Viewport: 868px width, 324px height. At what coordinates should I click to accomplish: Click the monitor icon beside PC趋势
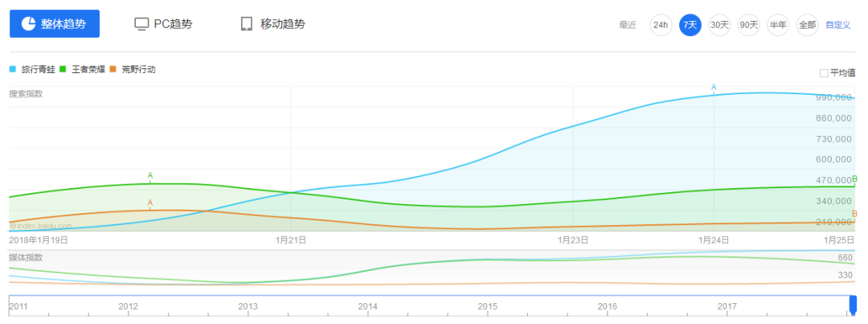(x=142, y=24)
